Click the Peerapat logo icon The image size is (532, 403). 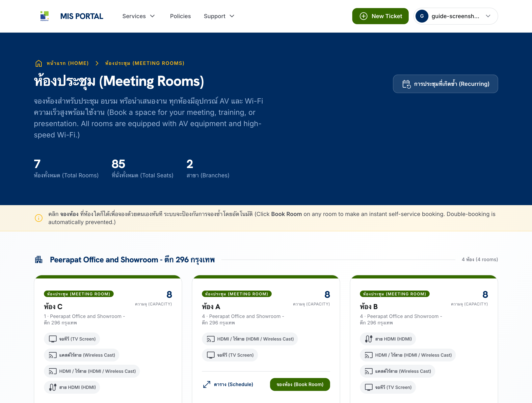[45, 16]
